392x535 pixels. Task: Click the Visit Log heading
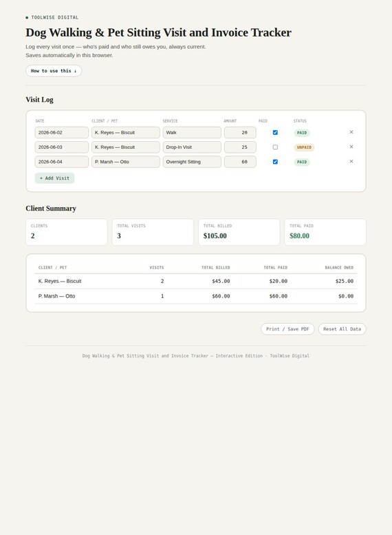tap(39, 100)
